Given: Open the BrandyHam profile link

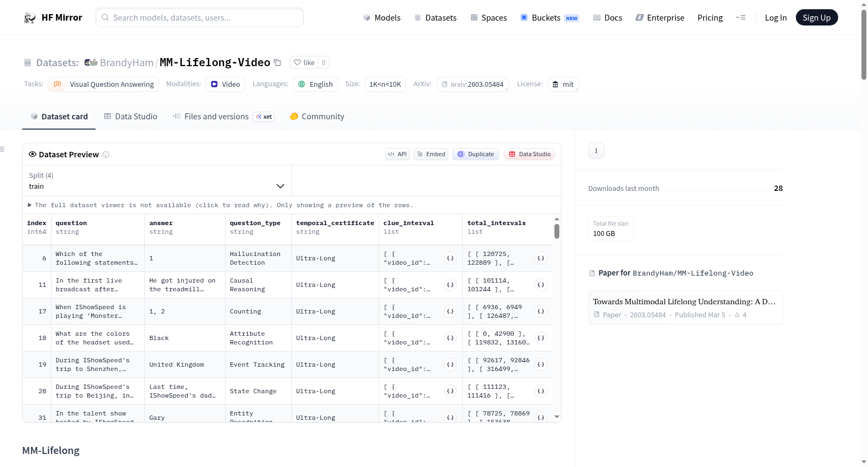Looking at the screenshot, I should coord(126,62).
